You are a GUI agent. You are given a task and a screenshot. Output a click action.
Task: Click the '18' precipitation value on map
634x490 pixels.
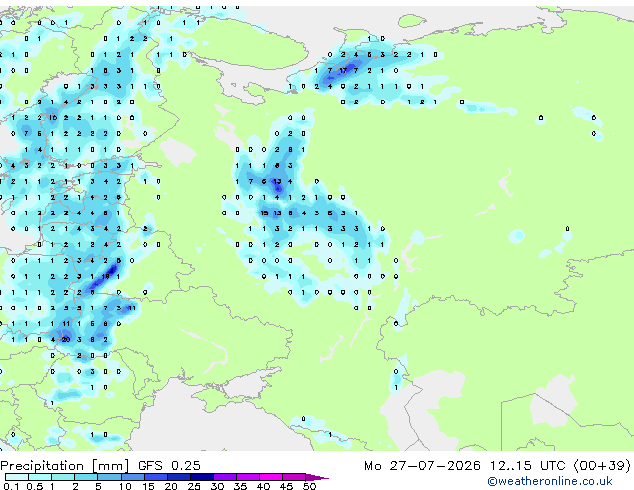point(105,277)
